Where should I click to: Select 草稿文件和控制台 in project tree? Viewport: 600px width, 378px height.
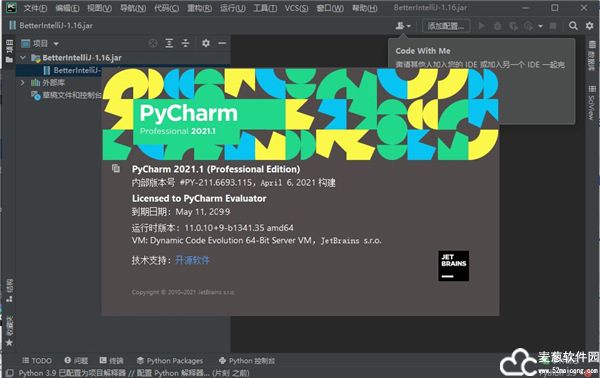72,95
